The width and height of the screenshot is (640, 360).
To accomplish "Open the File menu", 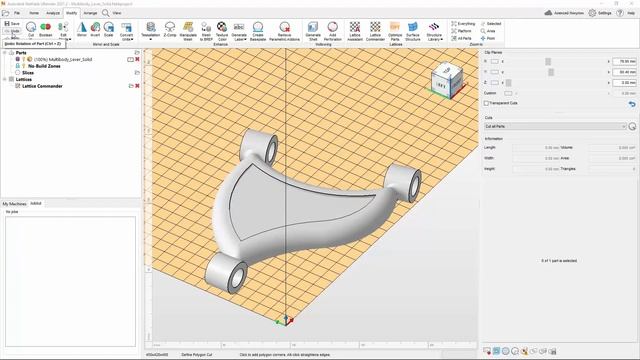I will click(x=17, y=13).
